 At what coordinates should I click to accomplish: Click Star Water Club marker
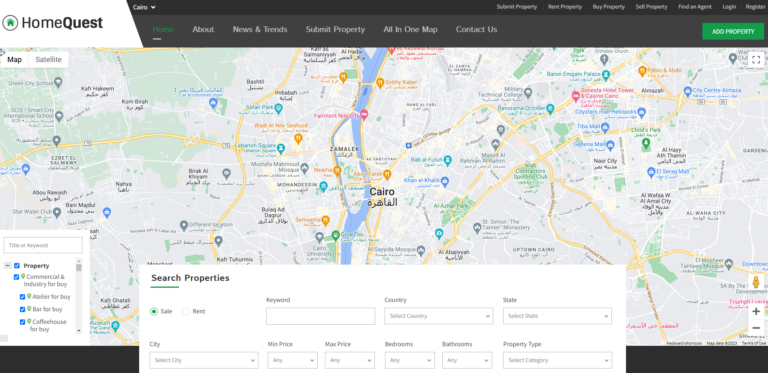point(57,212)
